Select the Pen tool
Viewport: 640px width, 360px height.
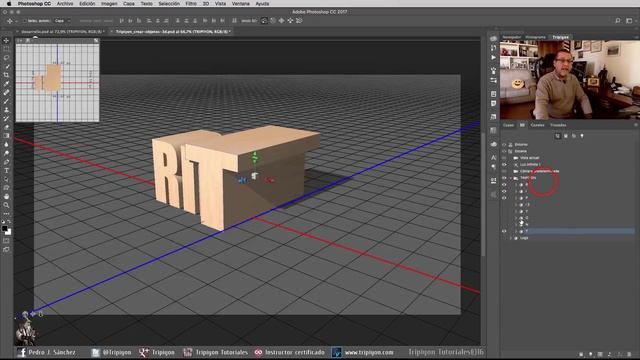coord(6,162)
